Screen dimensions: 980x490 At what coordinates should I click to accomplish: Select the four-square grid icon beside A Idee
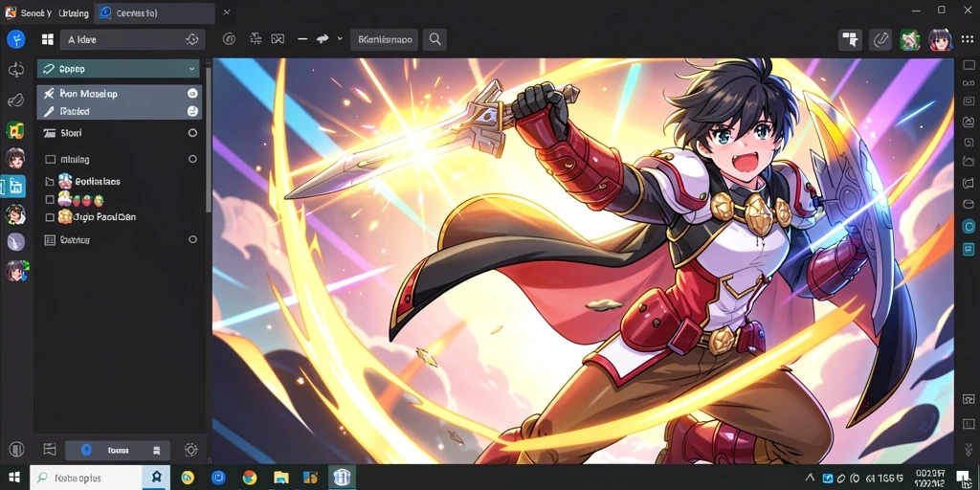(x=48, y=39)
